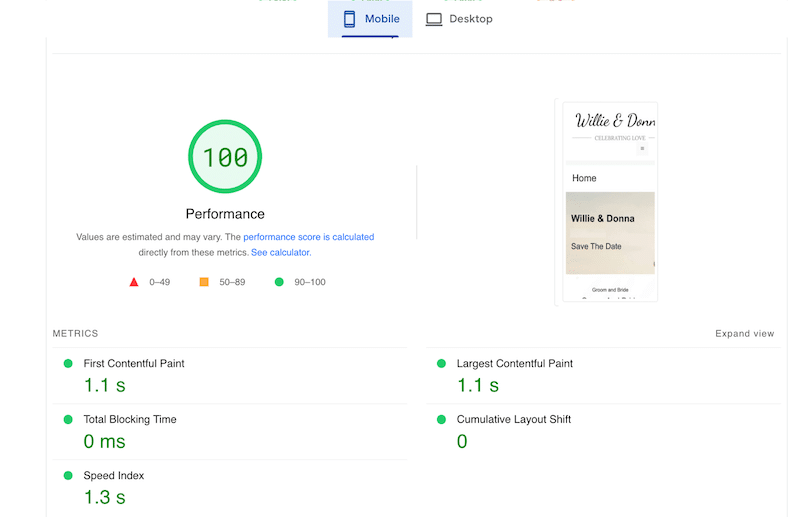Switch to the Desktop tab

pyautogui.click(x=459, y=19)
